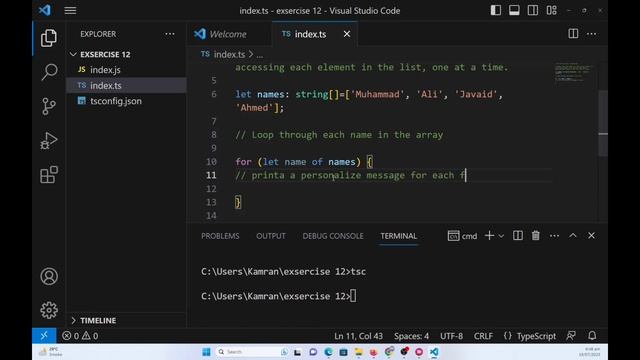640x360 pixels.
Task: Maximize panel size with chevron up
Action: click(x=573, y=236)
